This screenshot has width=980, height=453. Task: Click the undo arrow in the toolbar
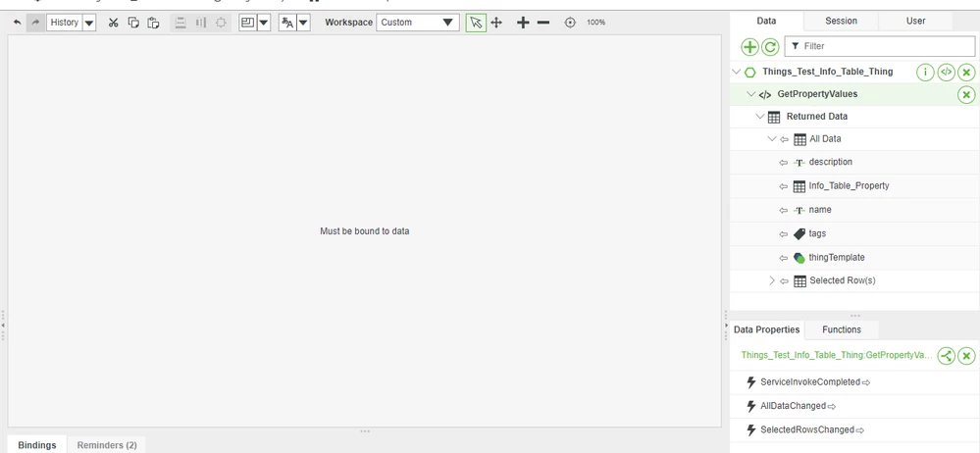(17, 23)
